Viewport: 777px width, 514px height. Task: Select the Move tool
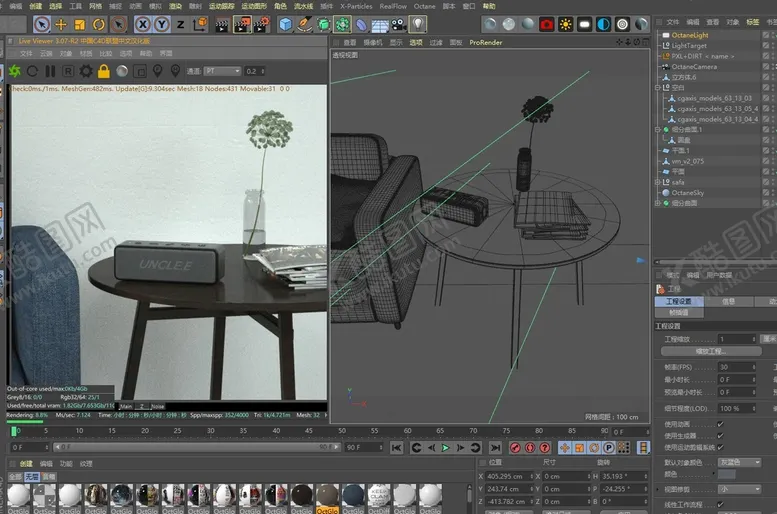click(x=60, y=24)
